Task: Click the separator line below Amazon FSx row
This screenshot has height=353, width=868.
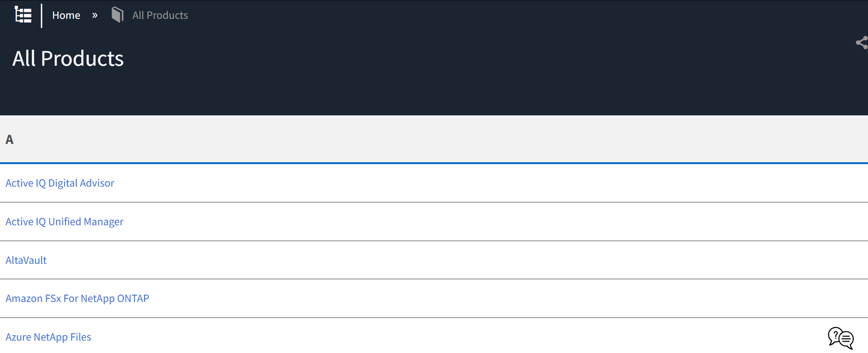Action: pyautogui.click(x=434, y=318)
